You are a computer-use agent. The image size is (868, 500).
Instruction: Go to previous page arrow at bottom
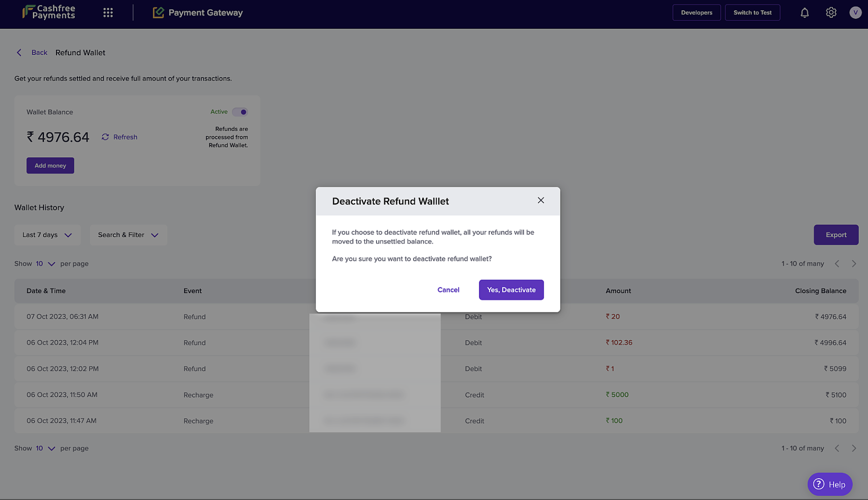[837, 448]
